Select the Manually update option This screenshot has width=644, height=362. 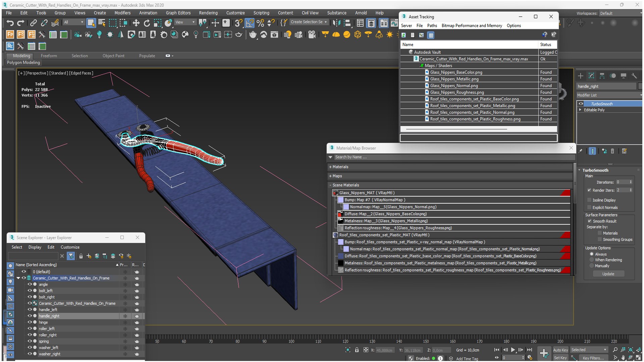(592, 266)
